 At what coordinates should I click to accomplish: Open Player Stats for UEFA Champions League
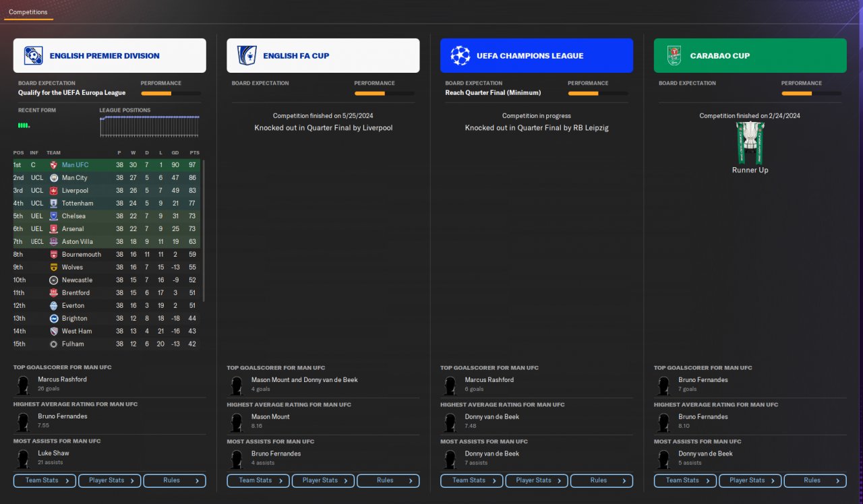coord(537,480)
